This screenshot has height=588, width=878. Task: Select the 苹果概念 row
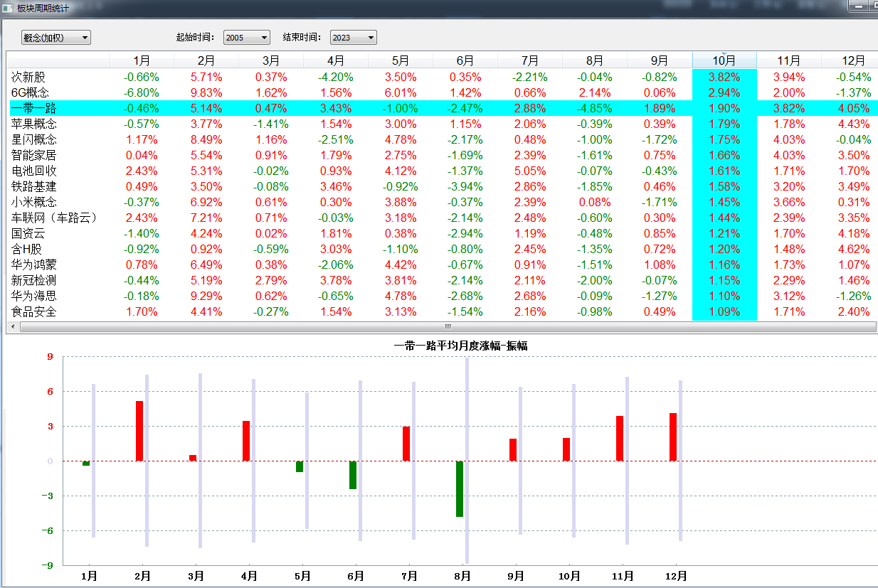tap(442, 124)
